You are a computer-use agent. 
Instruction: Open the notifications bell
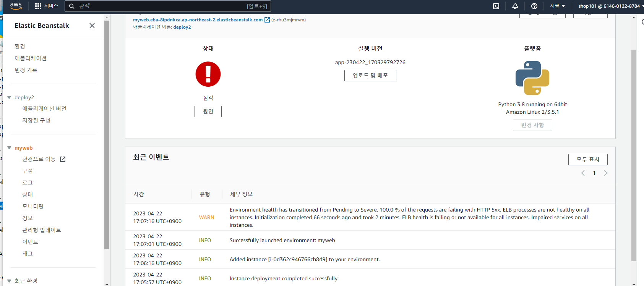pyautogui.click(x=515, y=6)
